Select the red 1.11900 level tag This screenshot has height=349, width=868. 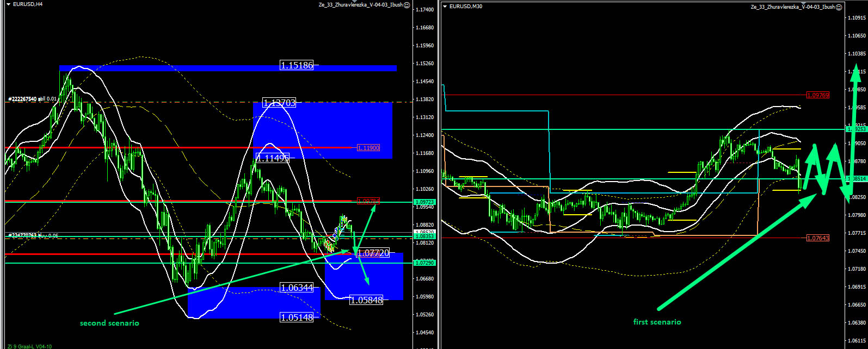pyautogui.click(x=368, y=148)
